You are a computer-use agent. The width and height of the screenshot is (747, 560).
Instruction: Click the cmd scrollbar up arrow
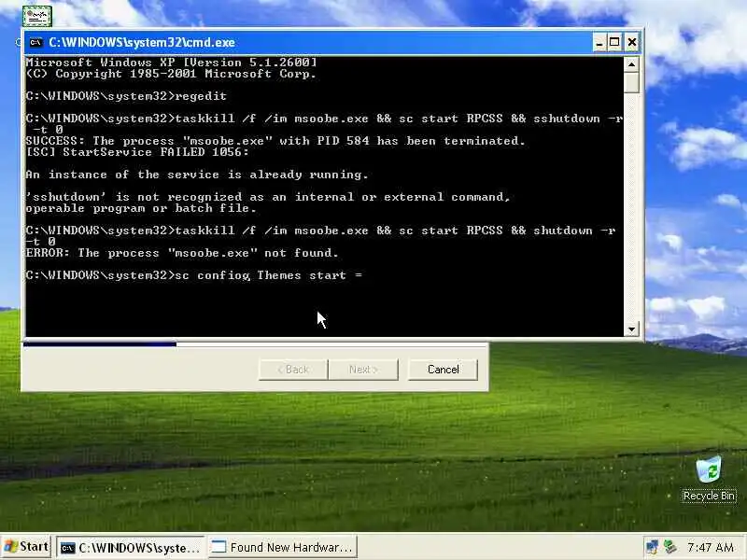pos(631,64)
